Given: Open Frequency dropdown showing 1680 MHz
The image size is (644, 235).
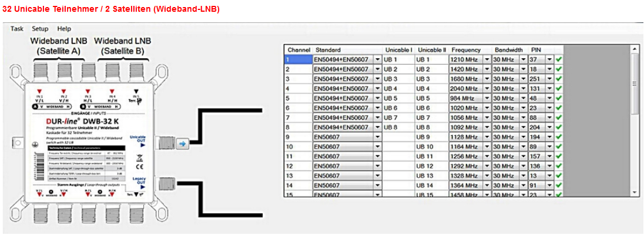Looking at the screenshot, I should 487,79.
